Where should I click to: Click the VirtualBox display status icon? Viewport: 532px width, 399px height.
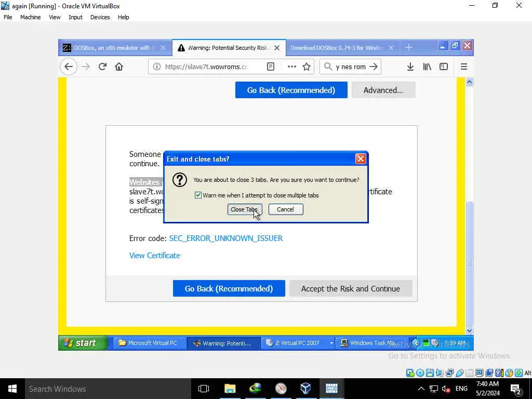(479, 373)
